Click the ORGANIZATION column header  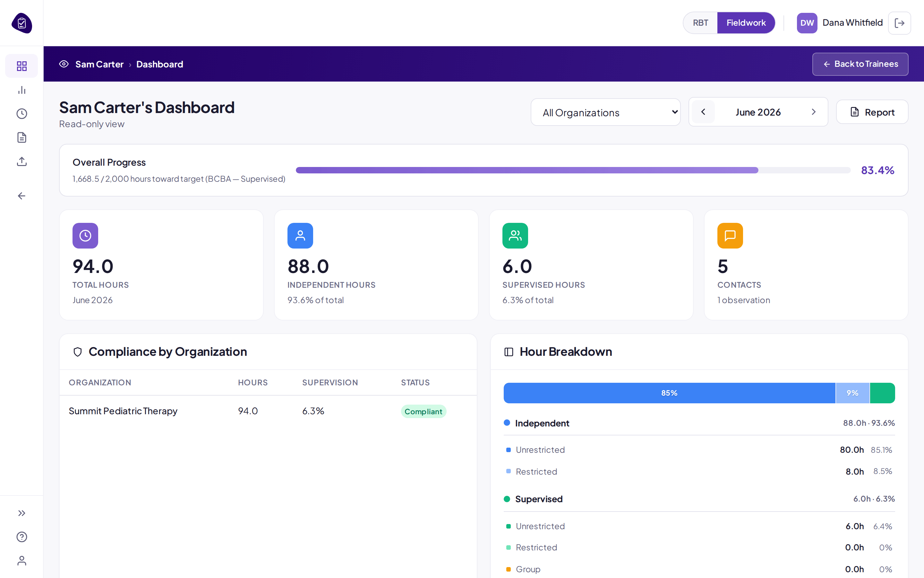pos(100,382)
